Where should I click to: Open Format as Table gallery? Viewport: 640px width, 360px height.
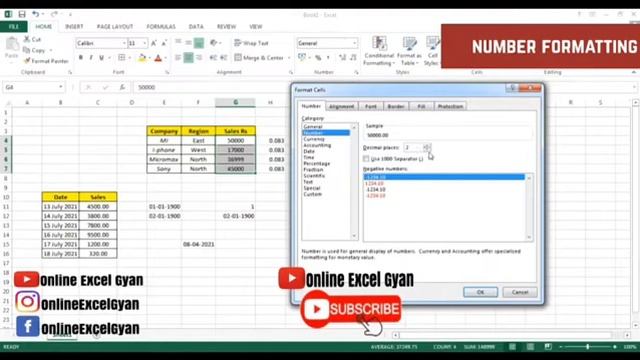point(409,51)
